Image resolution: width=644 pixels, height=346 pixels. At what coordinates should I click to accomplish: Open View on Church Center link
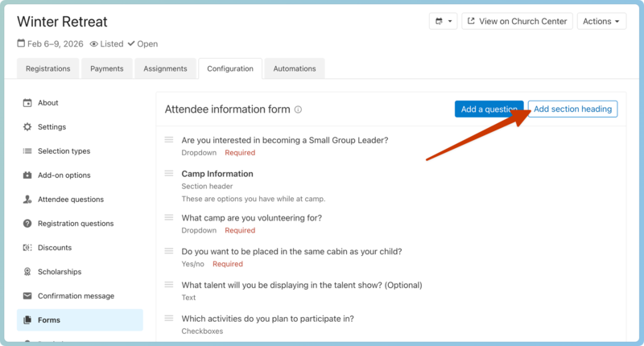pos(518,22)
